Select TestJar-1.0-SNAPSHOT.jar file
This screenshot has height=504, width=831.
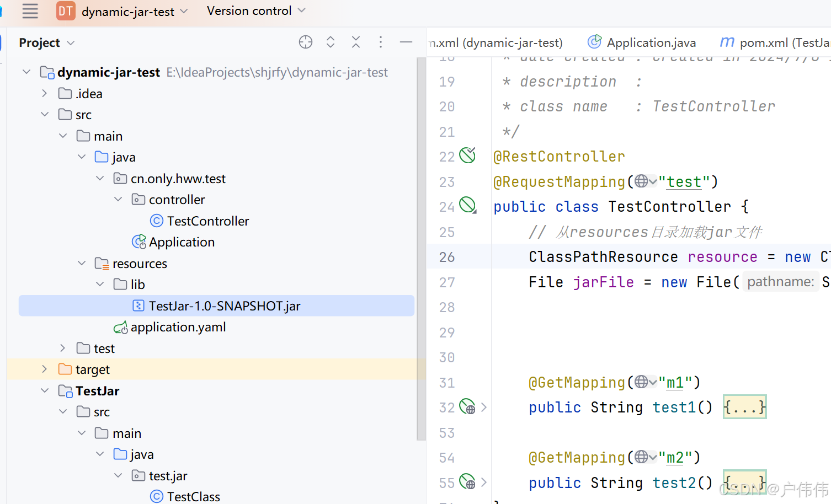[x=216, y=306]
